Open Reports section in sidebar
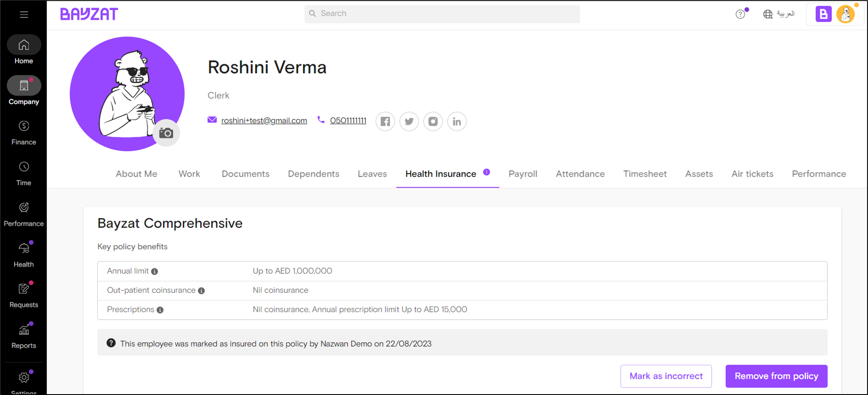 click(24, 336)
